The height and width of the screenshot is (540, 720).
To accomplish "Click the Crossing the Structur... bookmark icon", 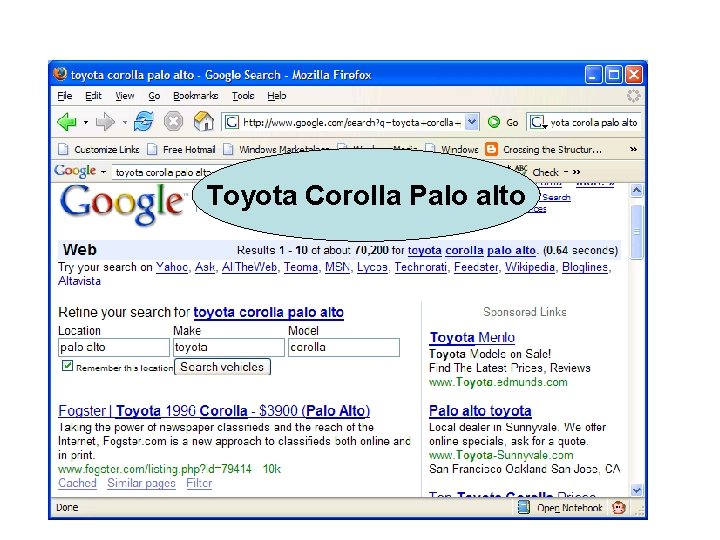I will click(491, 149).
